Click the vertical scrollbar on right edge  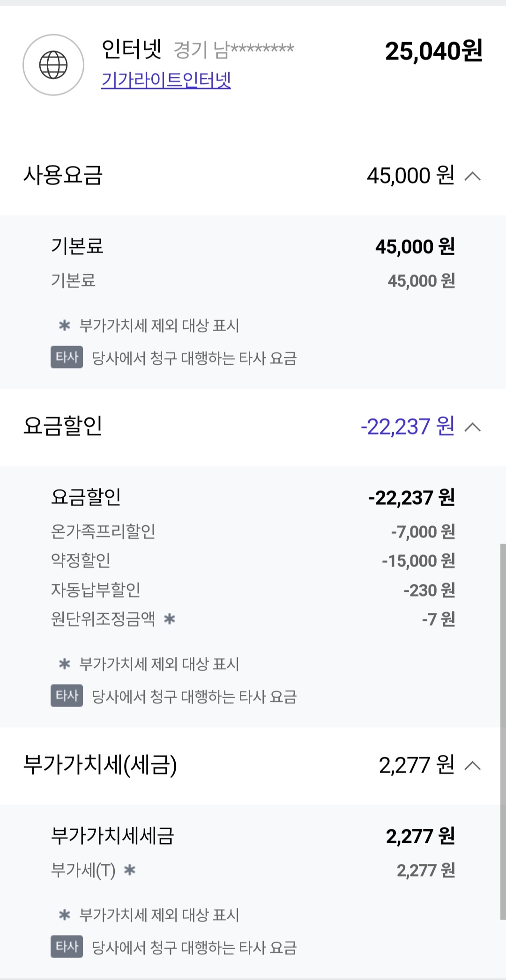(503, 730)
